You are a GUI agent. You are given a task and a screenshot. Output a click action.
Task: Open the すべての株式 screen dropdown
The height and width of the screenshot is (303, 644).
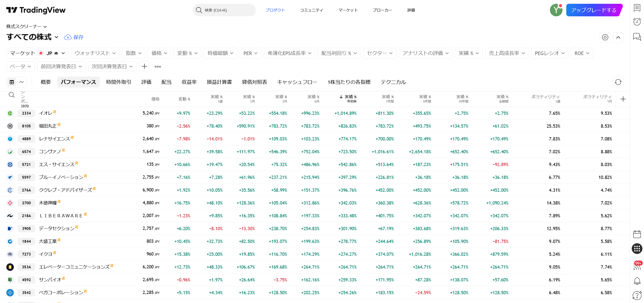tap(32, 37)
